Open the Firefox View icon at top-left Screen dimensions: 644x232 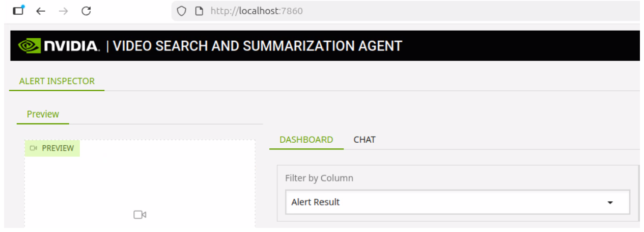tap(18, 10)
